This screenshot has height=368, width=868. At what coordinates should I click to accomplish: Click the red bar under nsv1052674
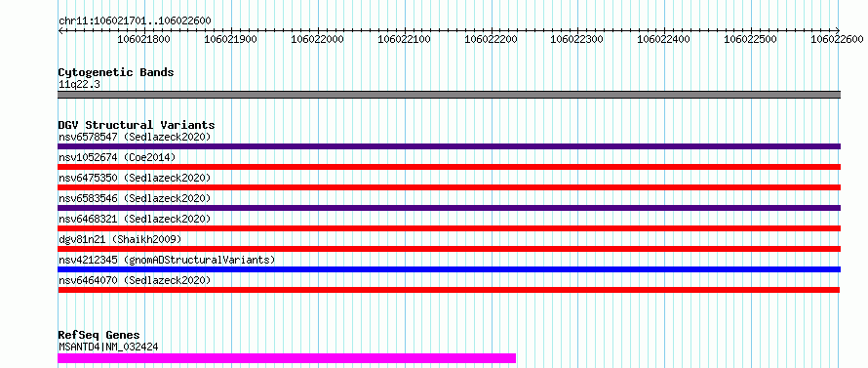[449, 167]
